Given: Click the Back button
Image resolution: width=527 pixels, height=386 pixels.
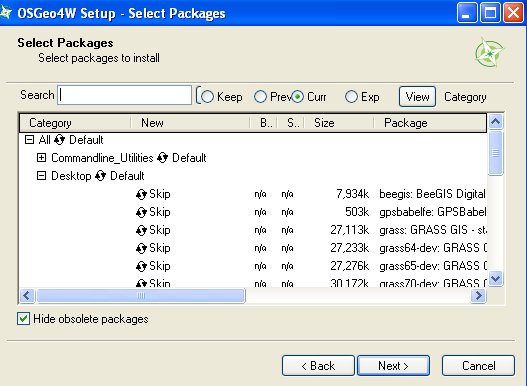Looking at the screenshot, I should (x=318, y=365).
